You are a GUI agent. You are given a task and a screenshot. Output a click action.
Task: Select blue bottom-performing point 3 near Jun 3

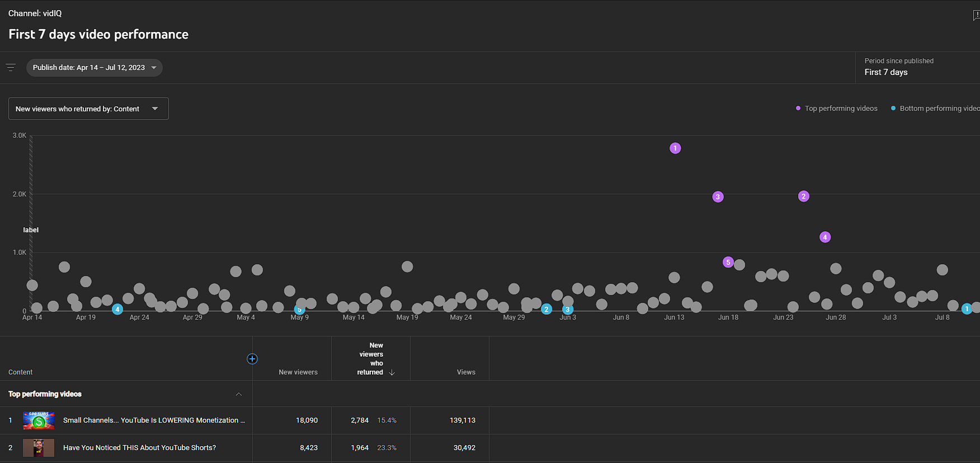(x=568, y=310)
